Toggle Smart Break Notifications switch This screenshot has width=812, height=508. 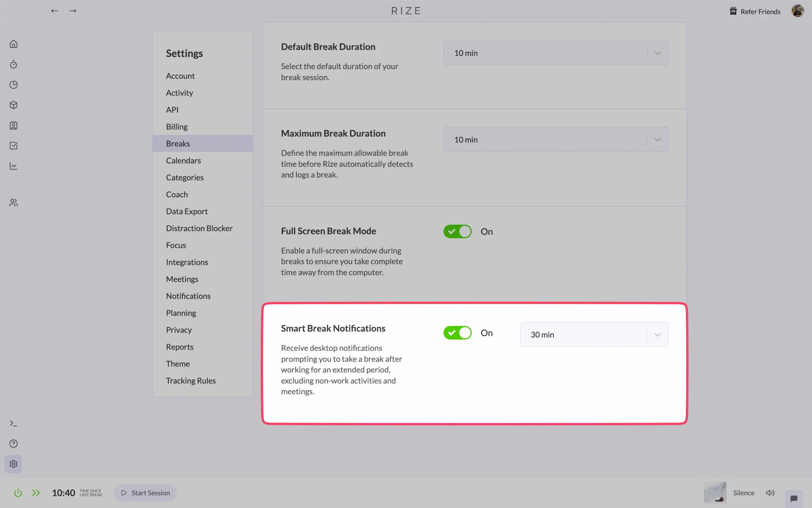point(457,333)
